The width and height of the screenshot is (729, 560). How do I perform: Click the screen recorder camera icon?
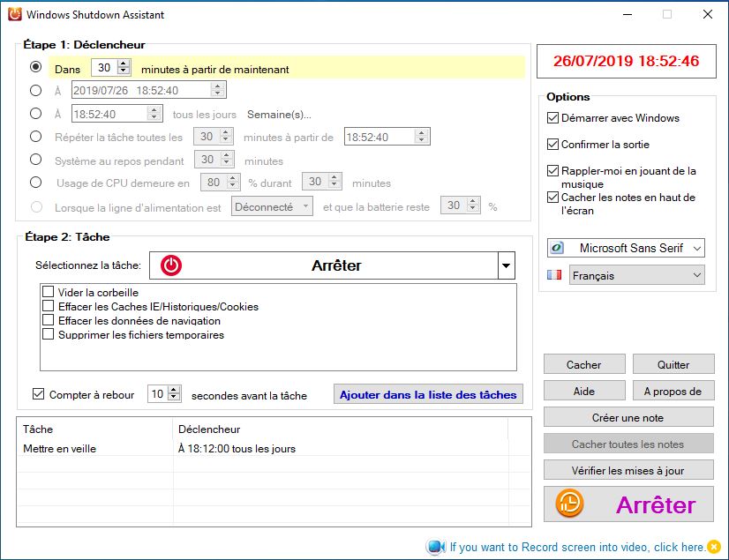pos(436,547)
